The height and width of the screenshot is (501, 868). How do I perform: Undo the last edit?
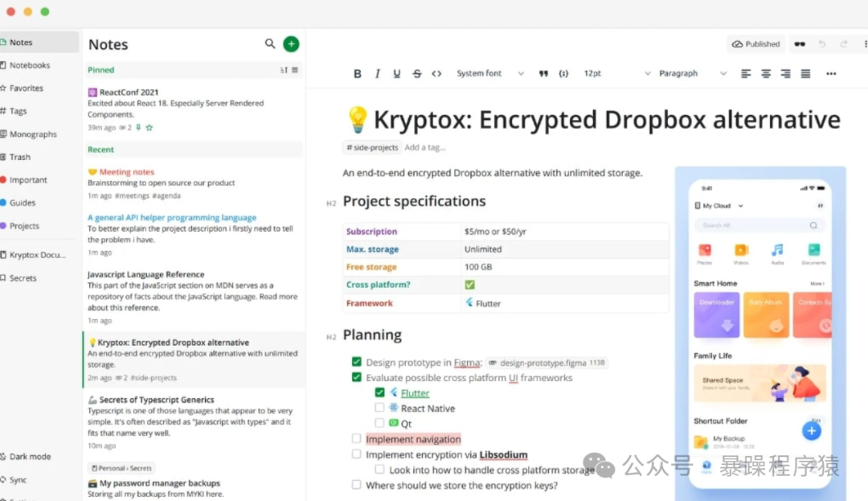(x=822, y=44)
